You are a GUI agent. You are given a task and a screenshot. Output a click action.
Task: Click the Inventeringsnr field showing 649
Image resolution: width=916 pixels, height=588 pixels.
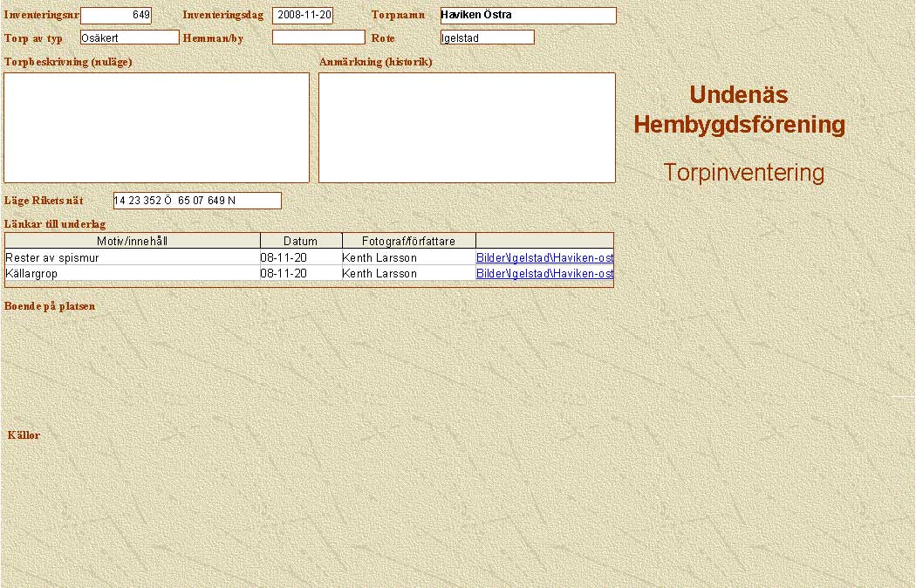(x=116, y=16)
